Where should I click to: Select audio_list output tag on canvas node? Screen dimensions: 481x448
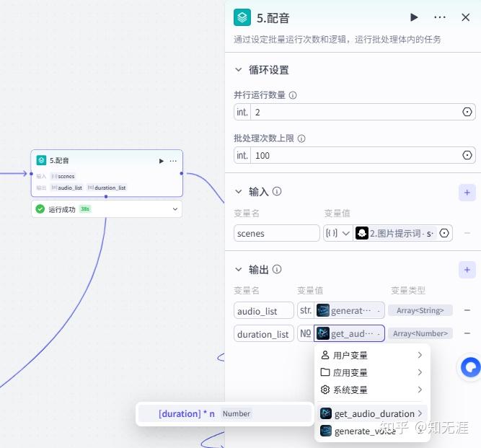[67, 188]
